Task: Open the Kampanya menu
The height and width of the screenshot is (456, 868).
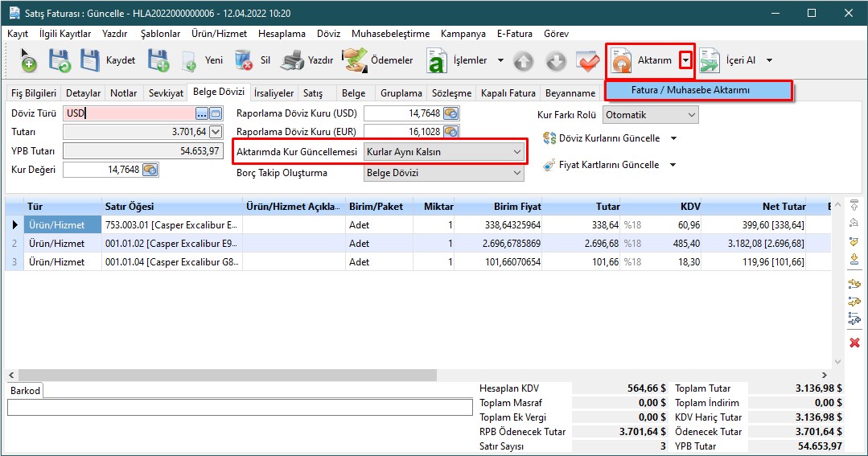Action: [463, 34]
